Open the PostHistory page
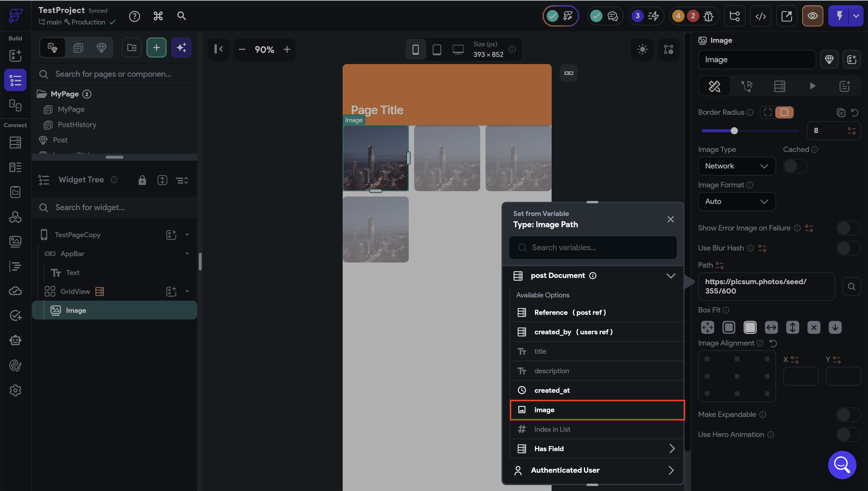The width and height of the screenshot is (868, 491). tap(76, 125)
